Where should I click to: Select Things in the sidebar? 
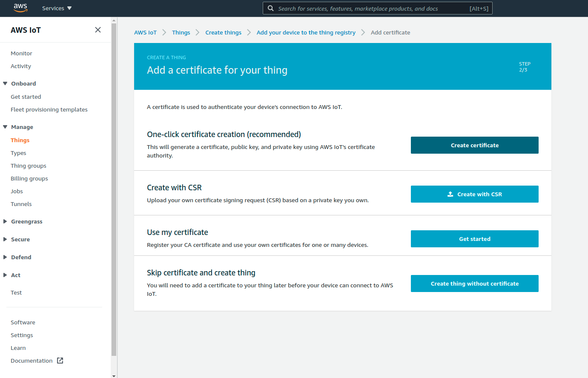[20, 140]
